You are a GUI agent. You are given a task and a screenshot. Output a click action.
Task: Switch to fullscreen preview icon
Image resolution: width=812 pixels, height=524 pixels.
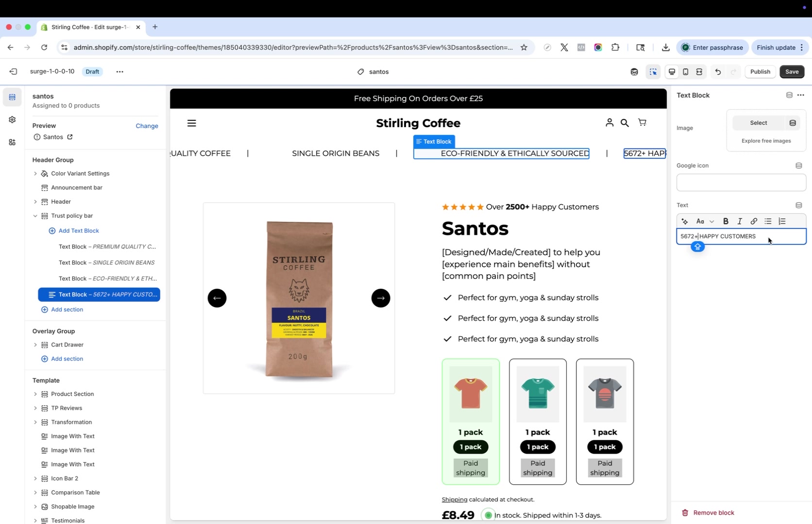699,72
